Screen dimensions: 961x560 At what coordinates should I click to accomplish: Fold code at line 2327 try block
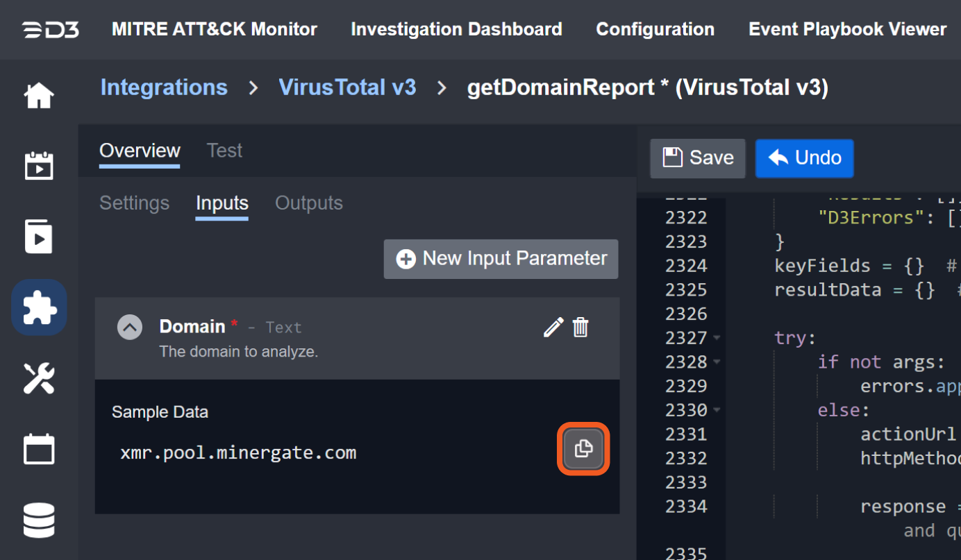coord(717,339)
